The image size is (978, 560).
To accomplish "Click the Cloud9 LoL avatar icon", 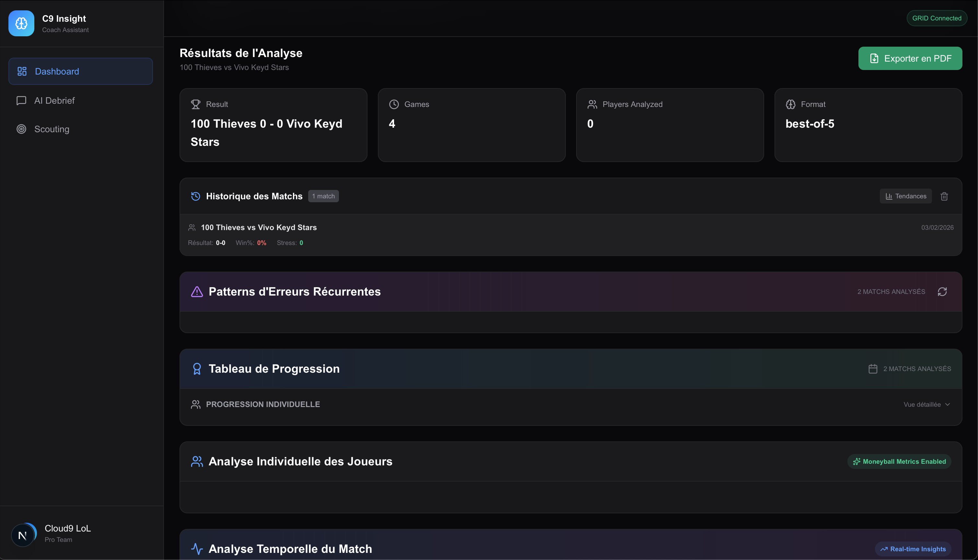I will click(23, 534).
